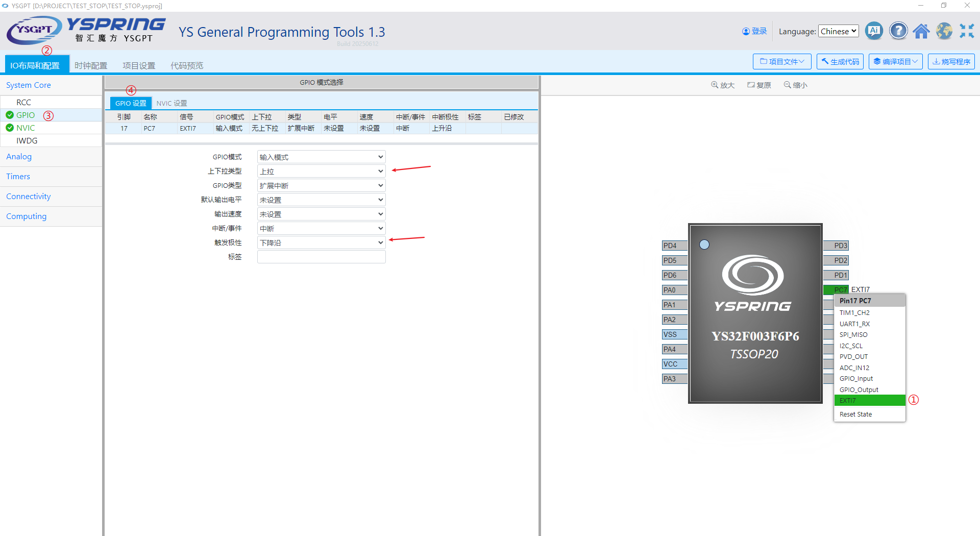Screen dimensions: 980x536
Task: Select NVIC in the System Core list
Action: point(51,128)
